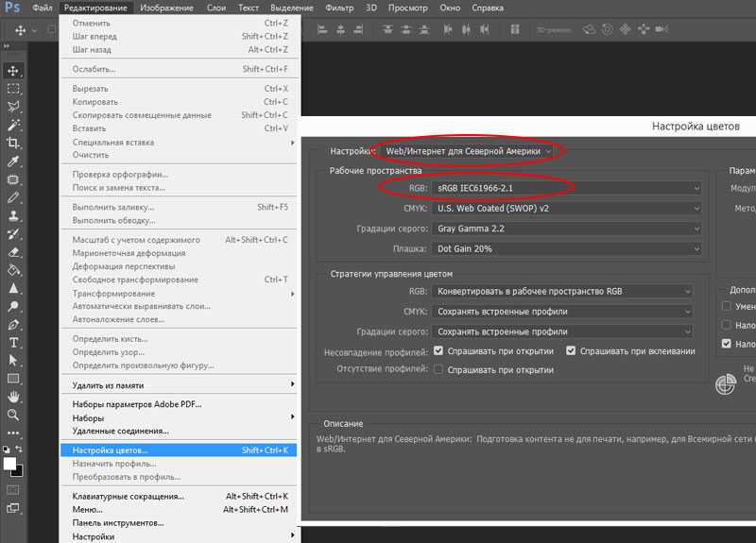This screenshot has width=756, height=543.
Task: Choose 'Настройка цветов...' menu entry
Action: (179, 450)
